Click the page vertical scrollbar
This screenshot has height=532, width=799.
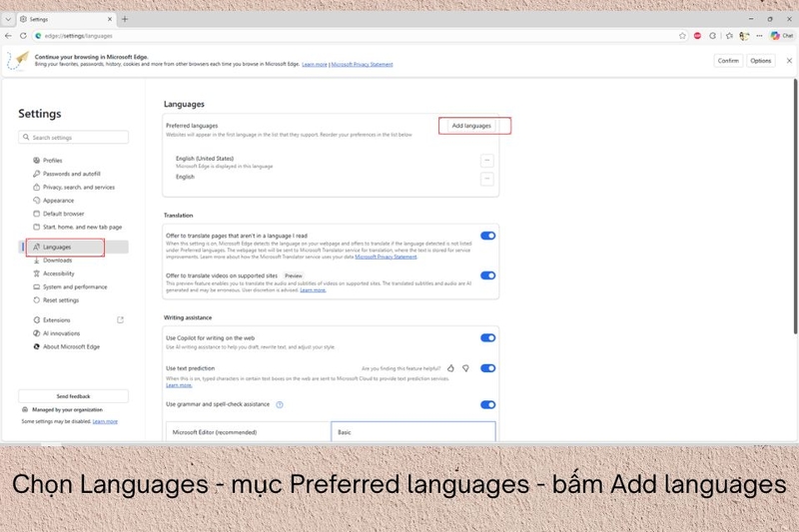(795, 207)
